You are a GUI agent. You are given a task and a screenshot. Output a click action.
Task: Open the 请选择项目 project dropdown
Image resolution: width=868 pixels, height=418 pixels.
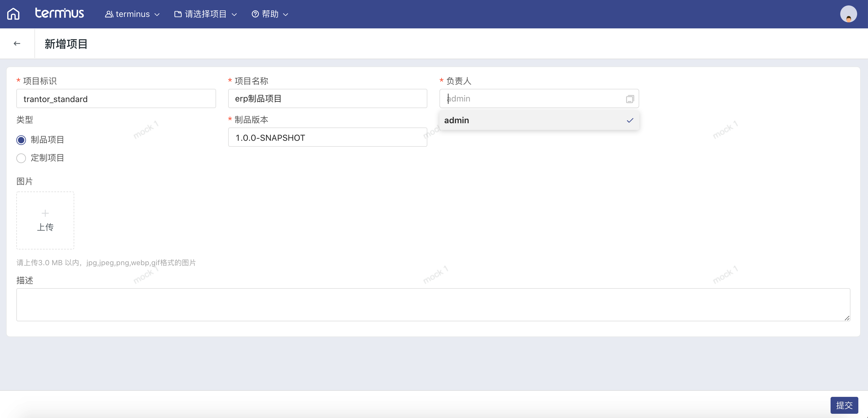[206, 14]
